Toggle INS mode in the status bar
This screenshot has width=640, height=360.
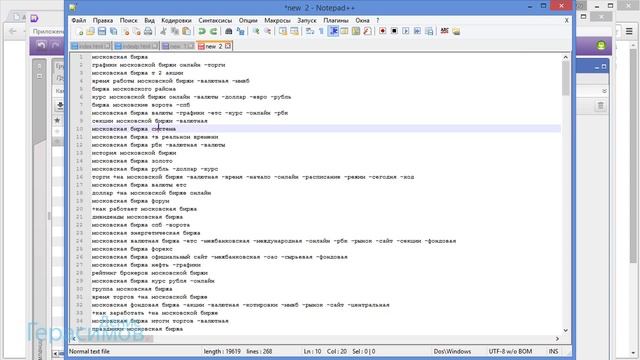click(x=553, y=351)
